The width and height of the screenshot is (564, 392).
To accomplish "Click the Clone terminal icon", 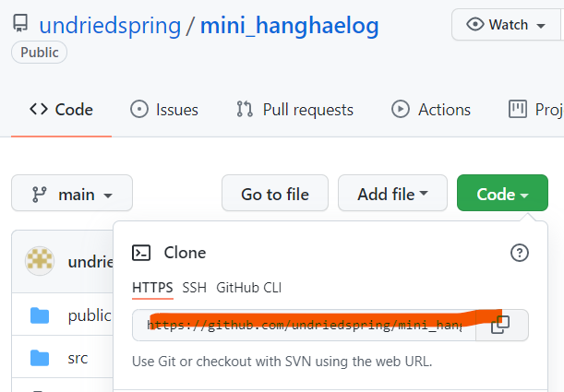I will 141,253.
